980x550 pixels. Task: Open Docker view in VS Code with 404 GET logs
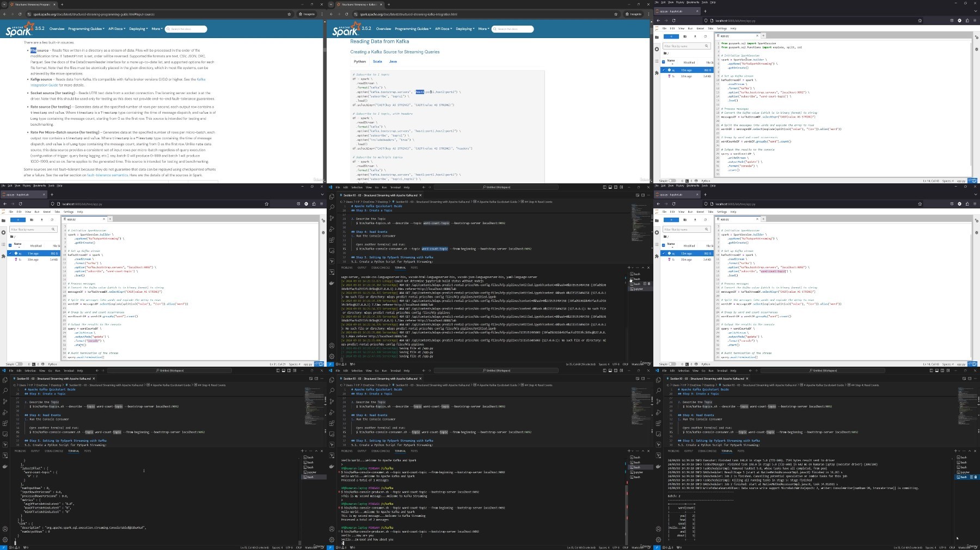(332, 283)
